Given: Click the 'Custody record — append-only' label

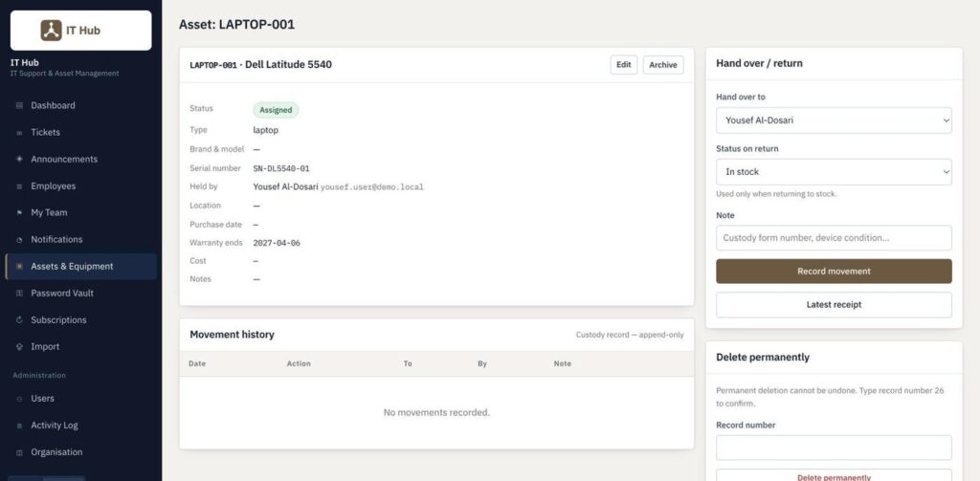Looking at the screenshot, I should [x=630, y=335].
